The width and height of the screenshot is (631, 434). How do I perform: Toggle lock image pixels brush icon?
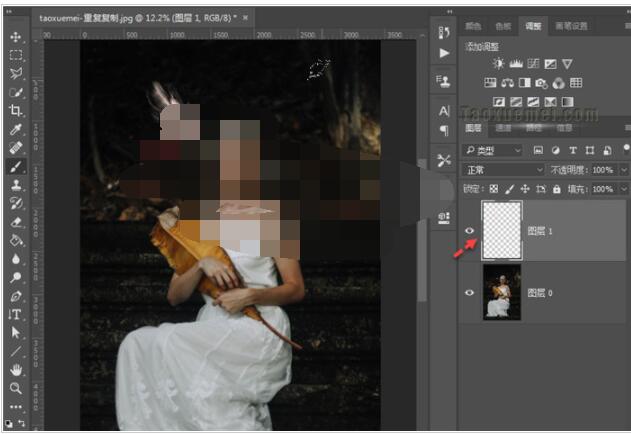[509, 189]
